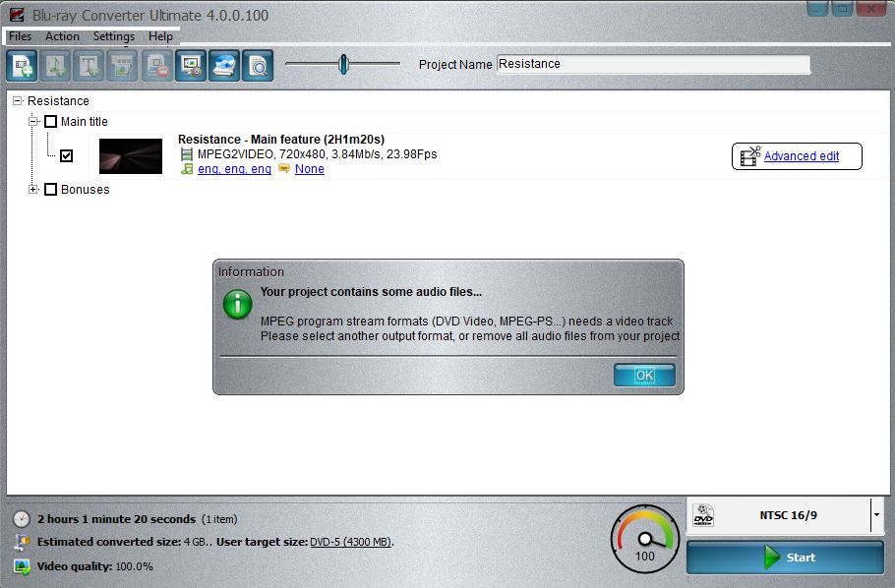This screenshot has height=588, width=895.
Task: Click the Add subtitle text toolbar icon
Action: pyautogui.click(x=89, y=66)
